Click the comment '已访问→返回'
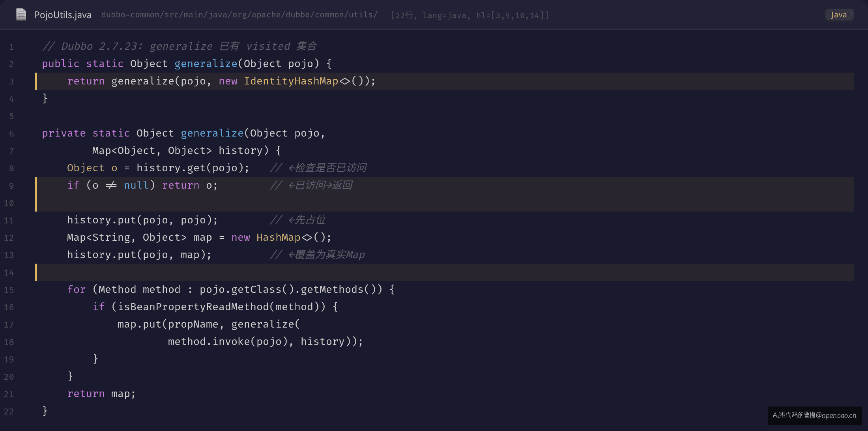868x431 pixels. 324,185
